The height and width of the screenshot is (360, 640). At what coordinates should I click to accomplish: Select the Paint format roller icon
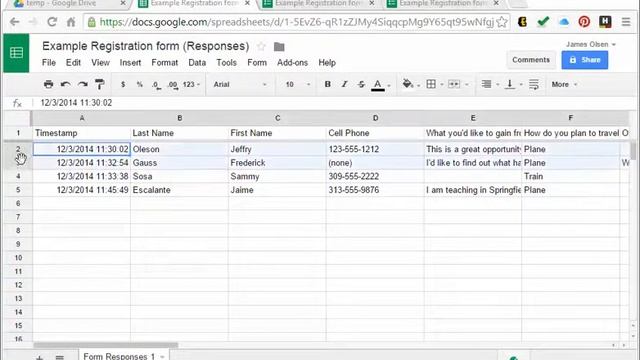100,84
